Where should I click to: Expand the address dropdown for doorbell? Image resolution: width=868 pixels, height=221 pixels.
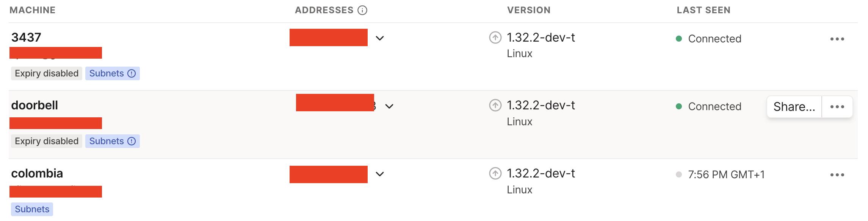[389, 106]
